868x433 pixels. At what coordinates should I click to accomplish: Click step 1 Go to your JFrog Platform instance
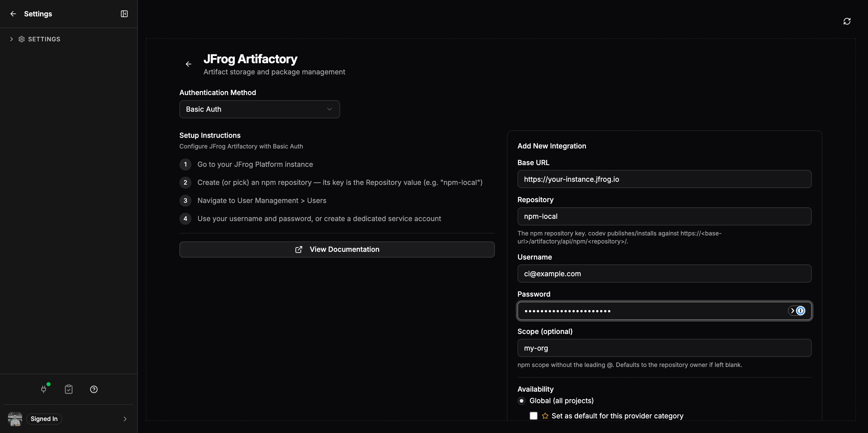point(255,165)
